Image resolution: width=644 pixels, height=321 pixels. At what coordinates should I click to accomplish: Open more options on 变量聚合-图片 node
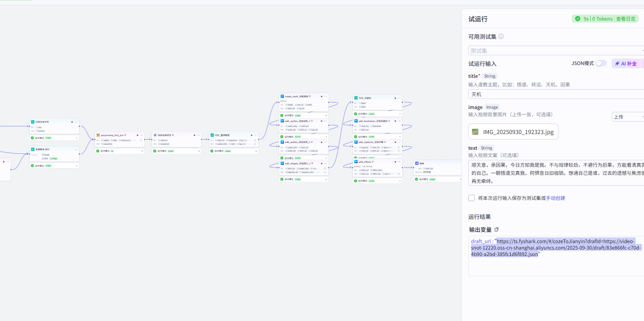coord(76,149)
